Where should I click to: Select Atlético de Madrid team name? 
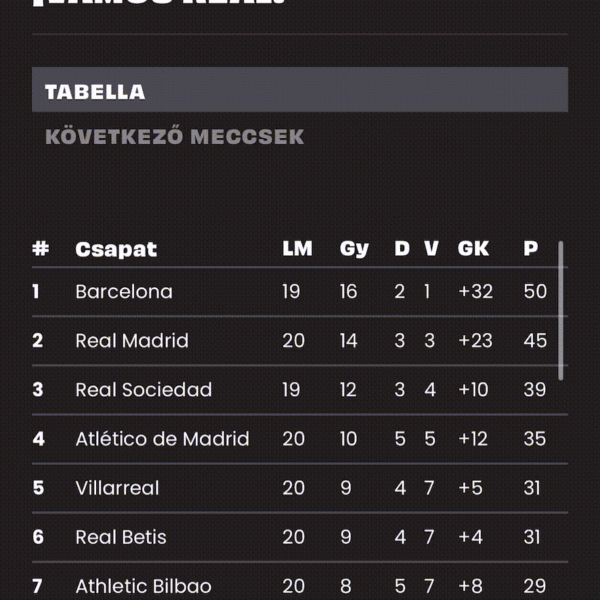[162, 439]
